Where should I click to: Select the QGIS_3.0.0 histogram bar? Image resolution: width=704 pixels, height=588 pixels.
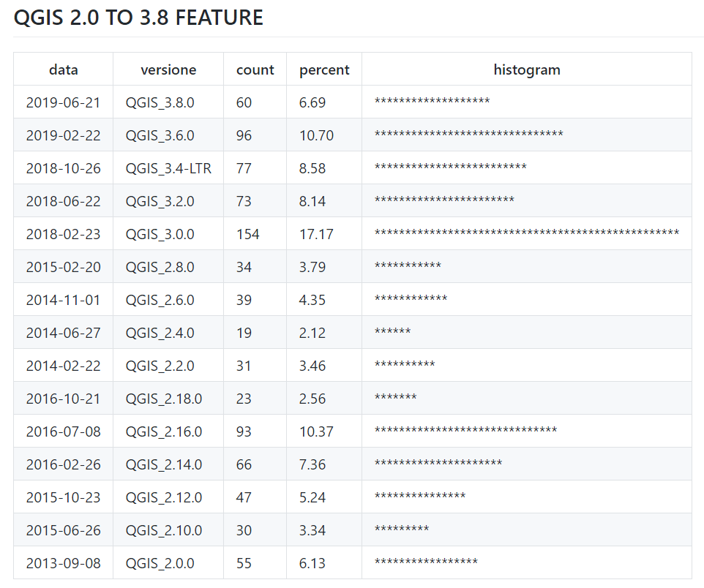(x=526, y=233)
